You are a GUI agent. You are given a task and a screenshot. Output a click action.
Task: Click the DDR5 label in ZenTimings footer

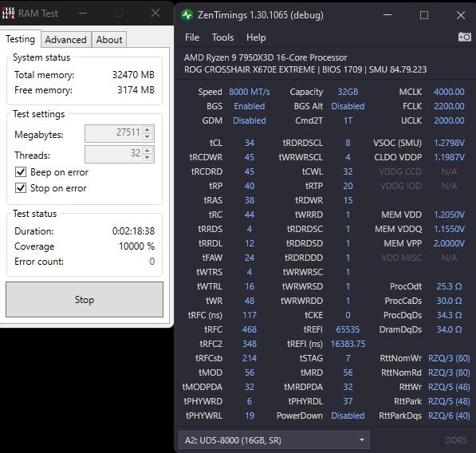pyautogui.click(x=455, y=440)
